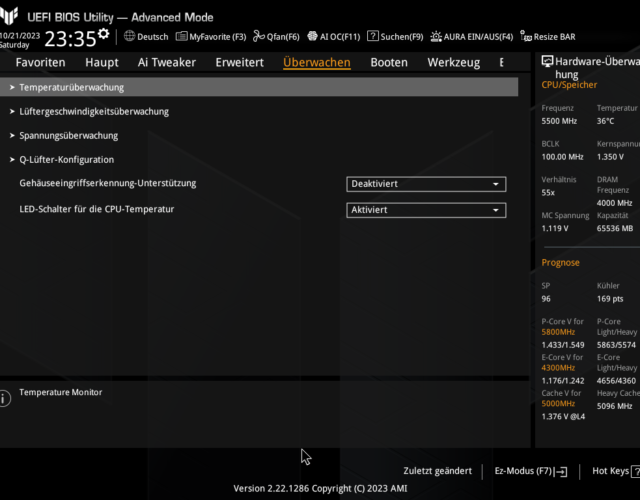The image size is (640, 500).
Task: Switch to Ai Tweaker tab
Action: 167,62
